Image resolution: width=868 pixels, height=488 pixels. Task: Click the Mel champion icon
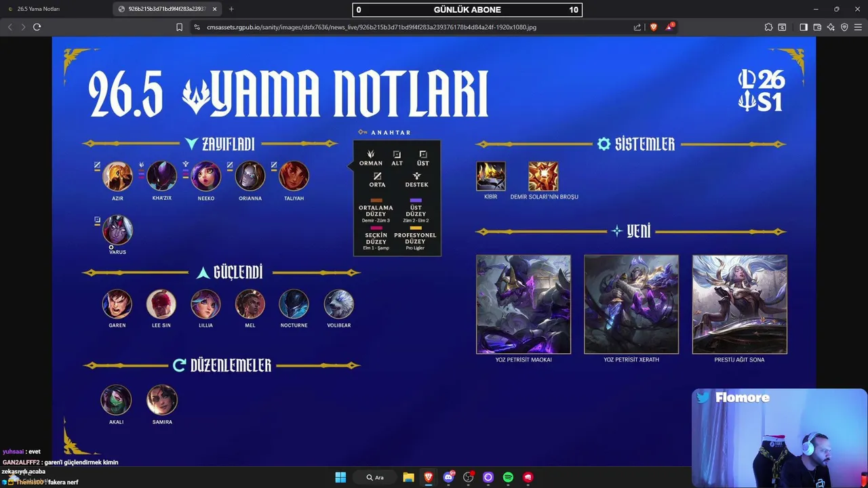point(250,304)
